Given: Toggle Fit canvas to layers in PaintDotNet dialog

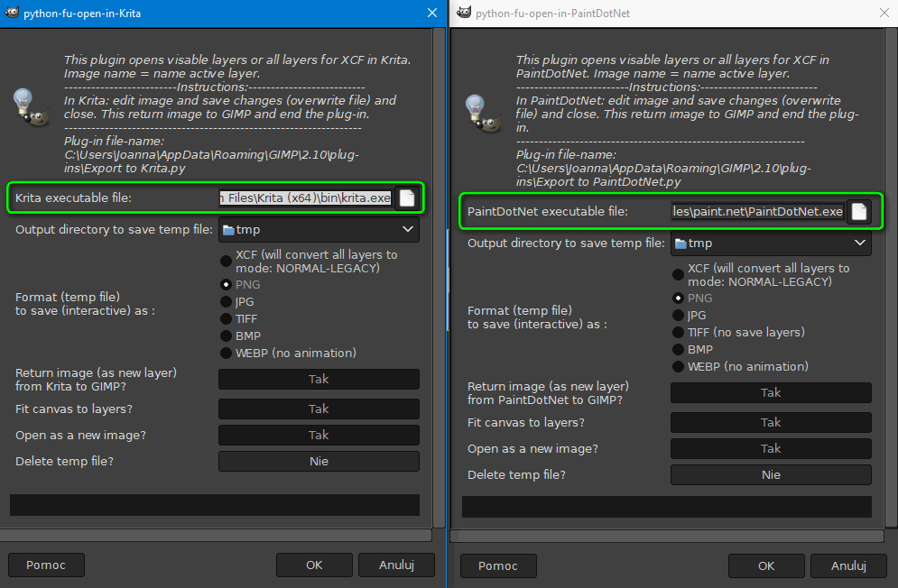Looking at the screenshot, I should click(x=771, y=423).
